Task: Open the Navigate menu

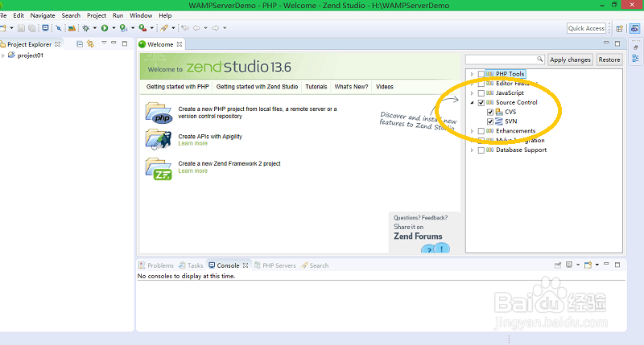Action: coord(43,15)
